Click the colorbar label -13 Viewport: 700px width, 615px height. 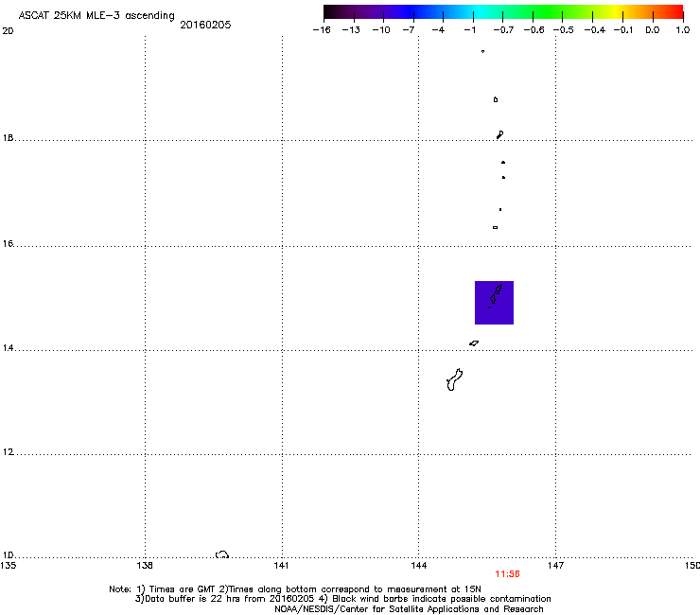(x=351, y=30)
